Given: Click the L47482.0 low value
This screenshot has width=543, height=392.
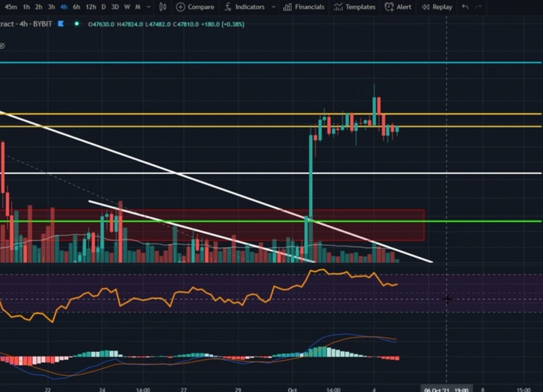Looking at the screenshot, I should pyautogui.click(x=157, y=24).
